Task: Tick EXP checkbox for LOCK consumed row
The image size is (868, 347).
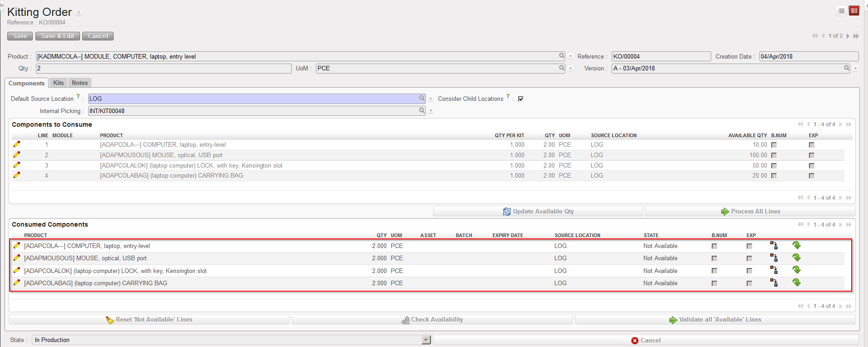Action: pyautogui.click(x=749, y=271)
